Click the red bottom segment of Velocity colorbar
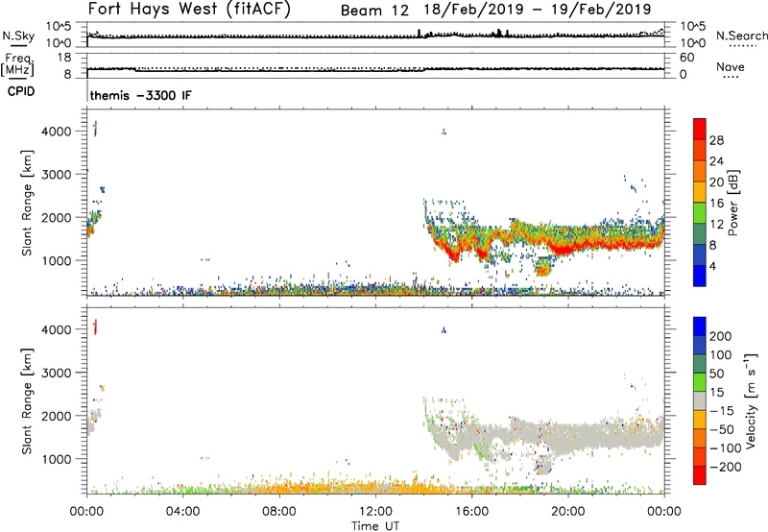768x532 pixels. [700, 475]
